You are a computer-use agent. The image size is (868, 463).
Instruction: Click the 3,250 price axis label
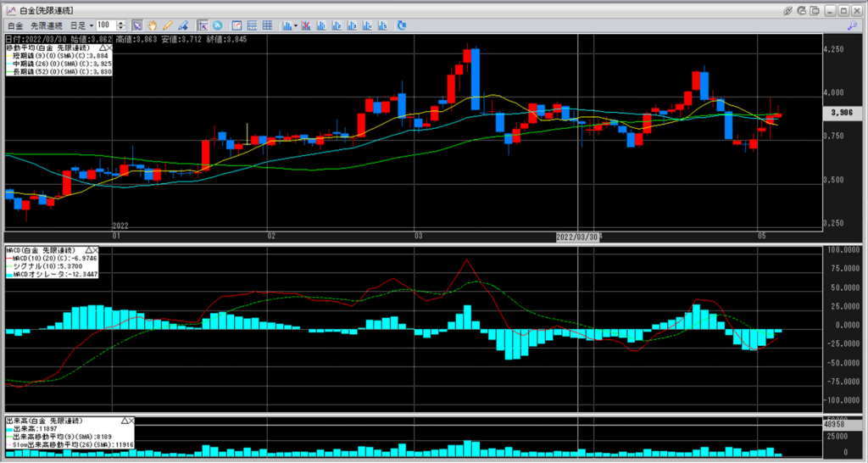(832, 223)
